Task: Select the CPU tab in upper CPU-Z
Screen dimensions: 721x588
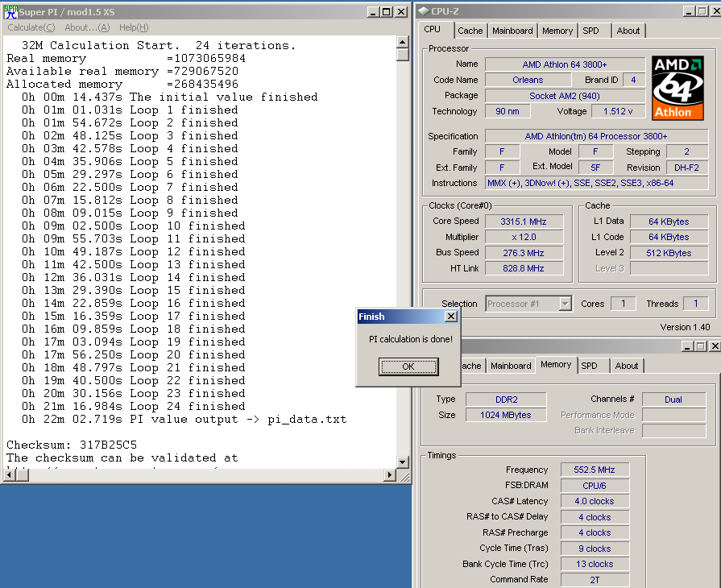Action: (x=433, y=30)
